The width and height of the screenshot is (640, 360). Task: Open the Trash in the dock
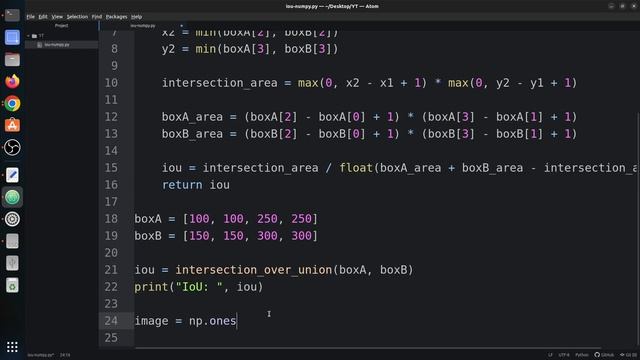[x=12, y=285]
